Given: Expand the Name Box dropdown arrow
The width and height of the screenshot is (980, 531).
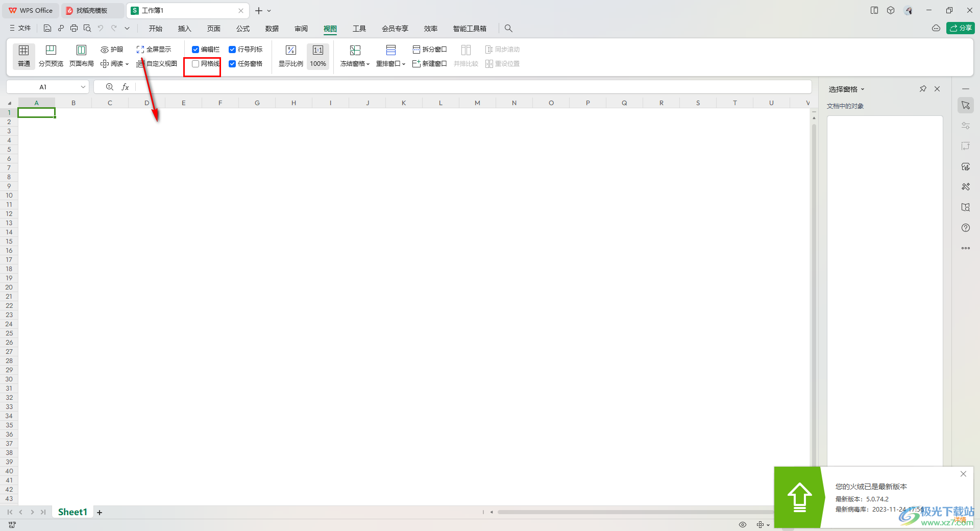Looking at the screenshot, I should point(83,87).
